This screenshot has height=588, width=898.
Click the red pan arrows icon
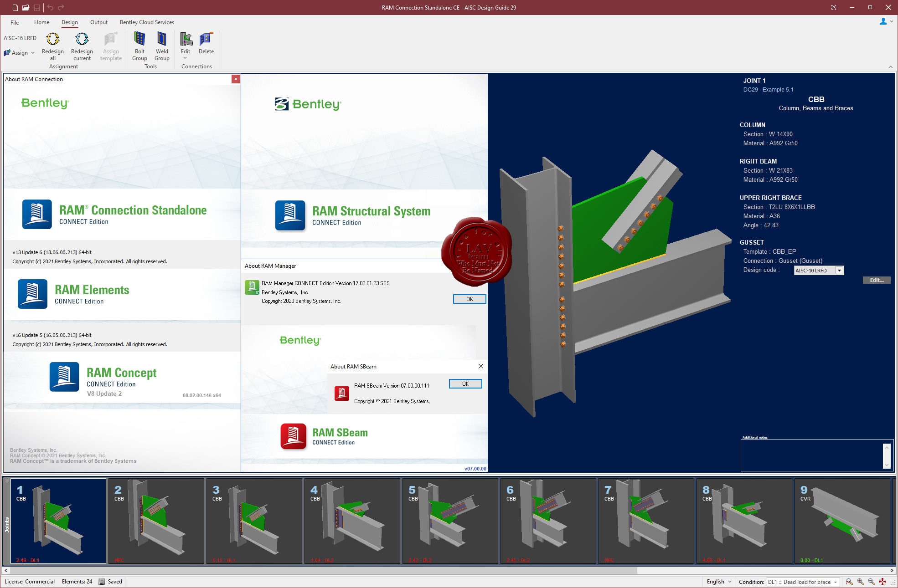882,582
